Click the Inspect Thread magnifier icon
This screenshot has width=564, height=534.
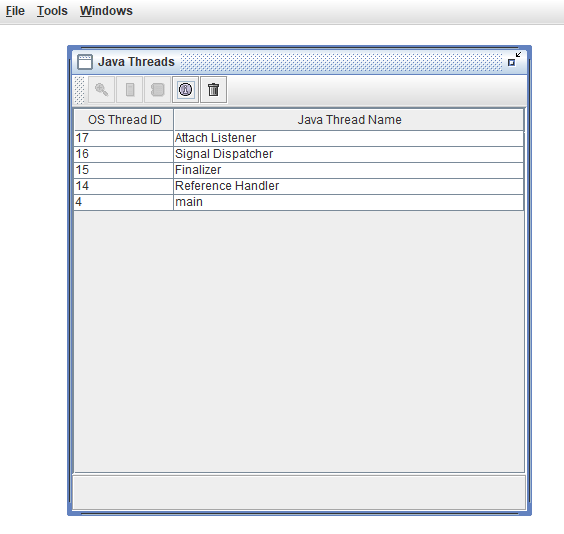click(x=101, y=90)
